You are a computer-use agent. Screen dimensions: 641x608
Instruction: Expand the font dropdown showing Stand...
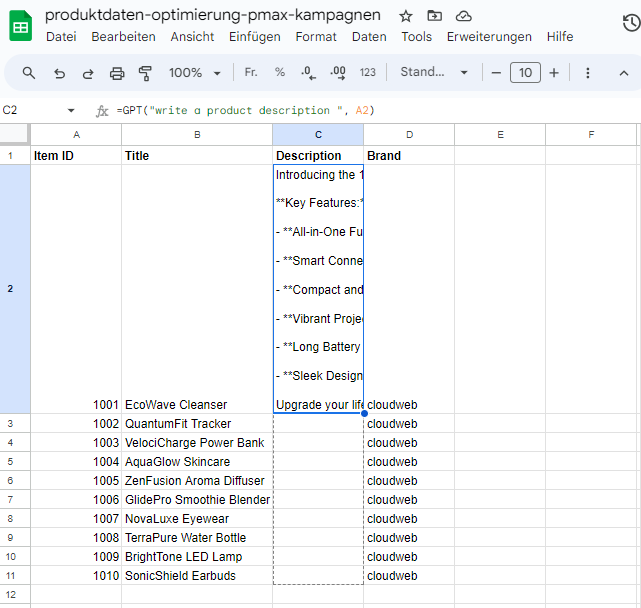[434, 73]
